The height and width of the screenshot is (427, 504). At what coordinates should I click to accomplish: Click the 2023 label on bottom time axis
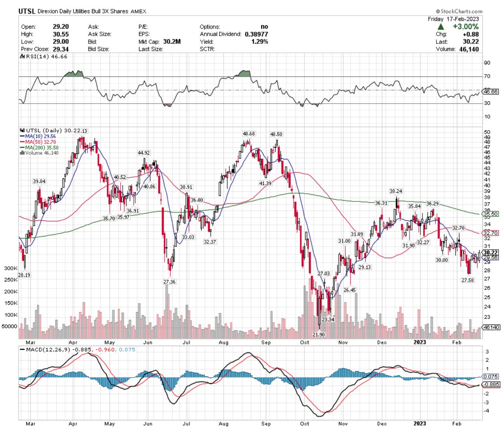[x=420, y=424]
